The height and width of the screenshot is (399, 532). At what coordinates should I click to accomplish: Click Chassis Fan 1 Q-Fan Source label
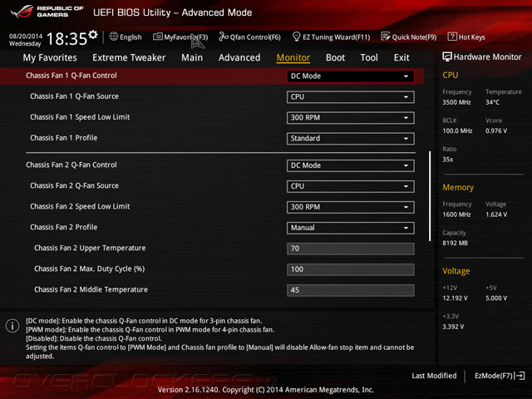(74, 96)
